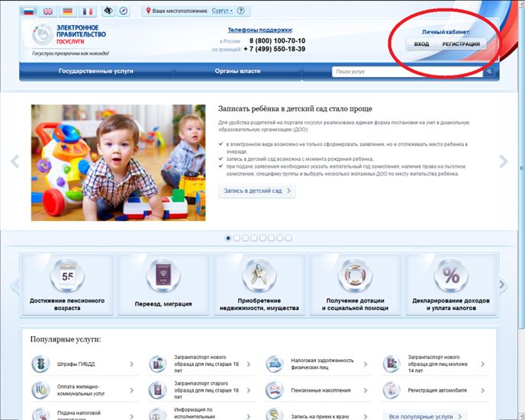Select the second slider pagination dot
525x420 pixels.
[x=237, y=238]
